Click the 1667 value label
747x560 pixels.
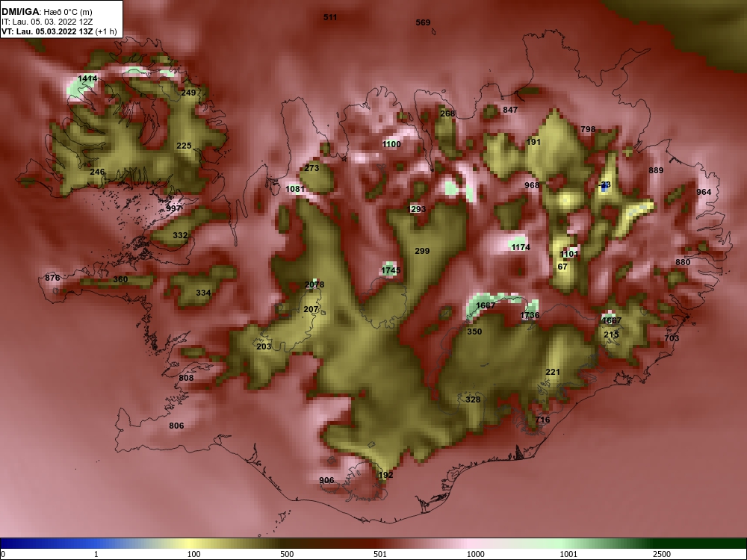coord(612,320)
